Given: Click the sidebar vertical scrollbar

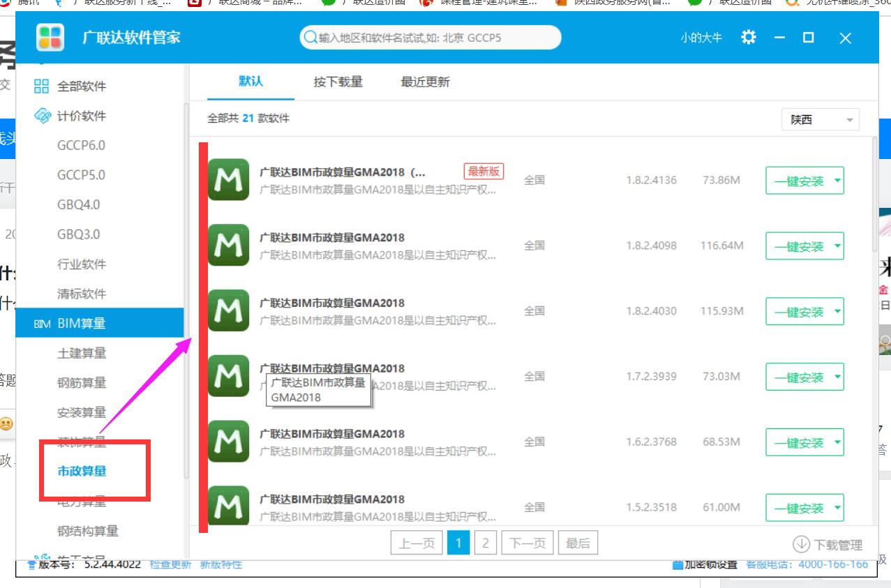Looking at the screenshot, I should click(x=186, y=289).
